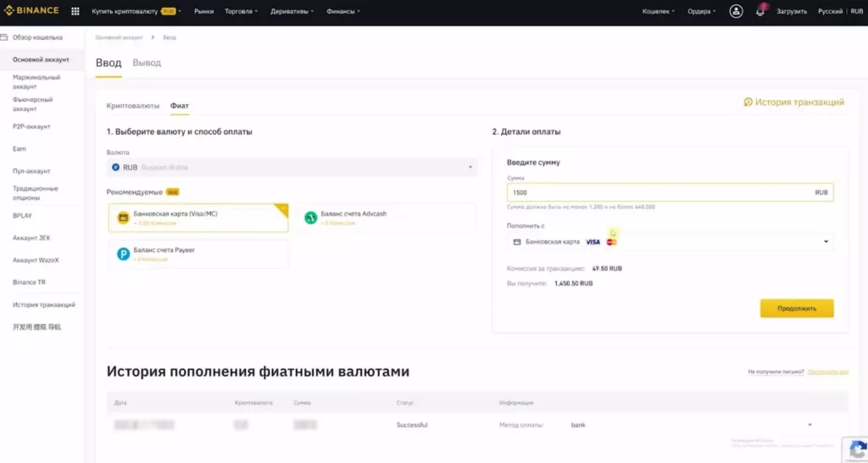Open Аккаунт WazirX in sidebar
The height and width of the screenshot is (463, 868).
pyautogui.click(x=36, y=260)
